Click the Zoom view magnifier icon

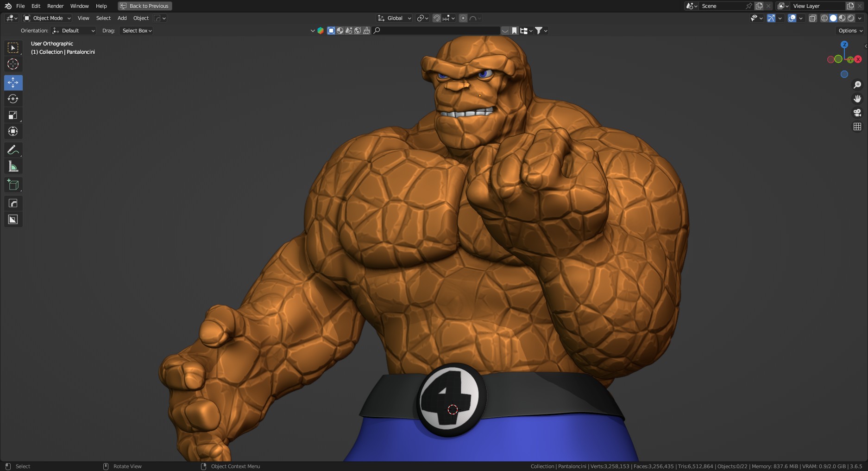(x=857, y=85)
